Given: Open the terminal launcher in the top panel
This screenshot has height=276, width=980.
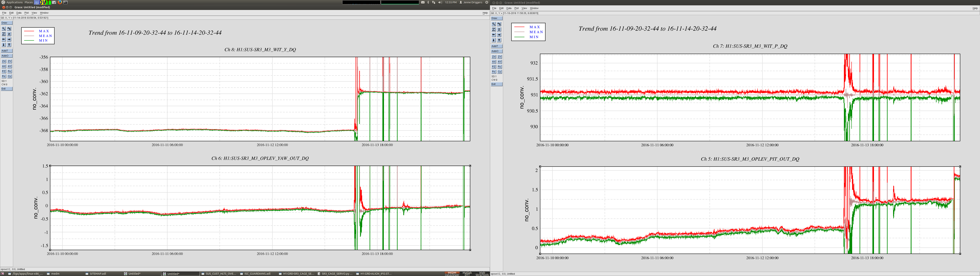Looking at the screenshot, I should click(x=65, y=2).
